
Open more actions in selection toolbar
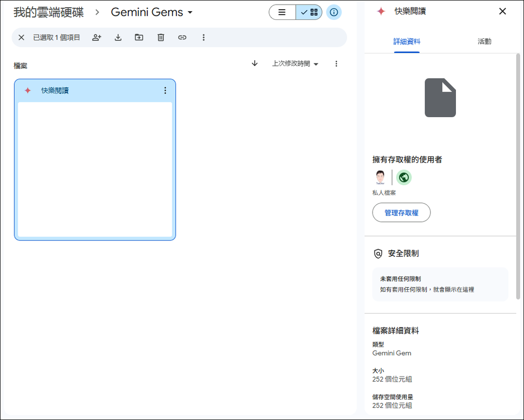click(204, 37)
